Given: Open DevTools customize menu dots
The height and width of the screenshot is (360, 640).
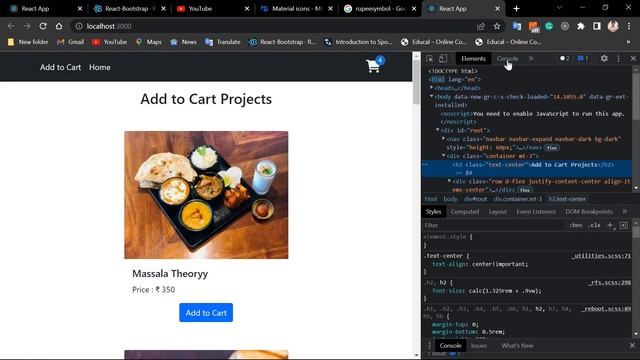Looking at the screenshot, I should pos(618,59).
